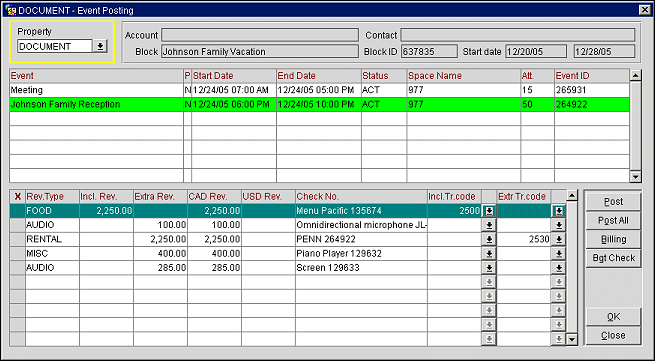Open Extr Tr.code lookup for FOOD row
The image size is (655, 361).
(x=559, y=211)
